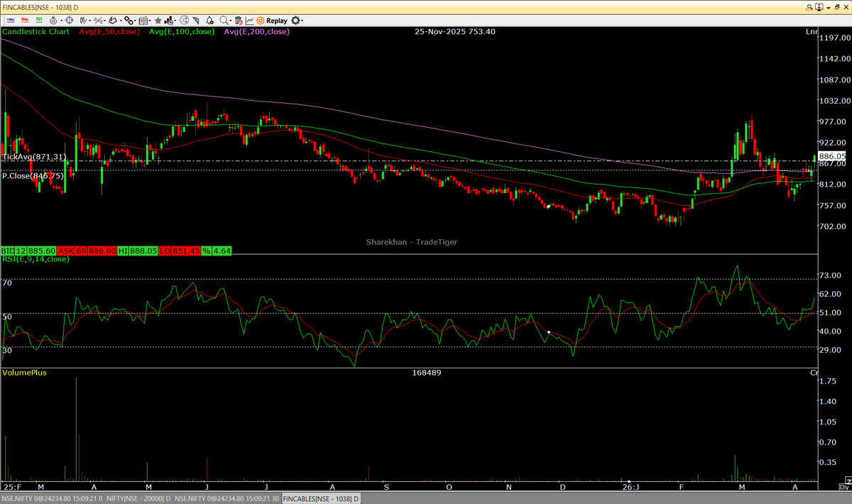Click the Stop order toolbar icon

click(25, 21)
